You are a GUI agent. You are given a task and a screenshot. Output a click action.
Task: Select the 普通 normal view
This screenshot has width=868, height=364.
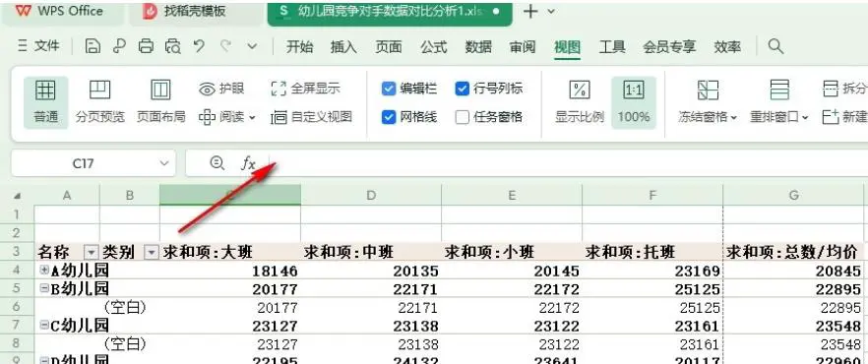46,101
